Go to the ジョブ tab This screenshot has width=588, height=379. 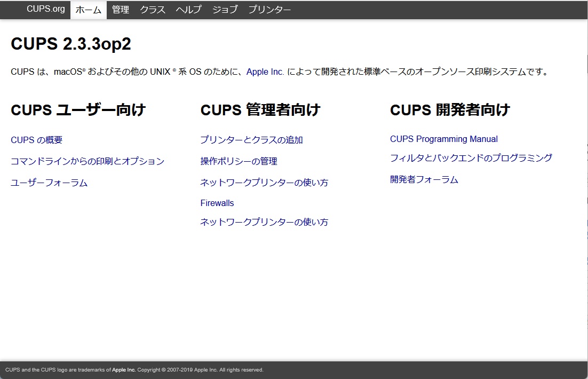(x=225, y=10)
